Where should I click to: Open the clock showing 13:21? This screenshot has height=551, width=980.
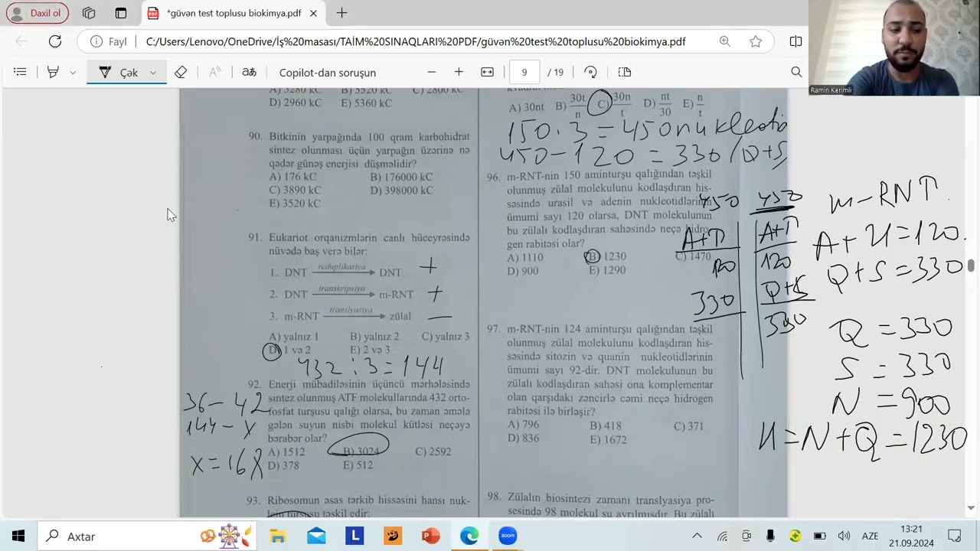pos(911,536)
